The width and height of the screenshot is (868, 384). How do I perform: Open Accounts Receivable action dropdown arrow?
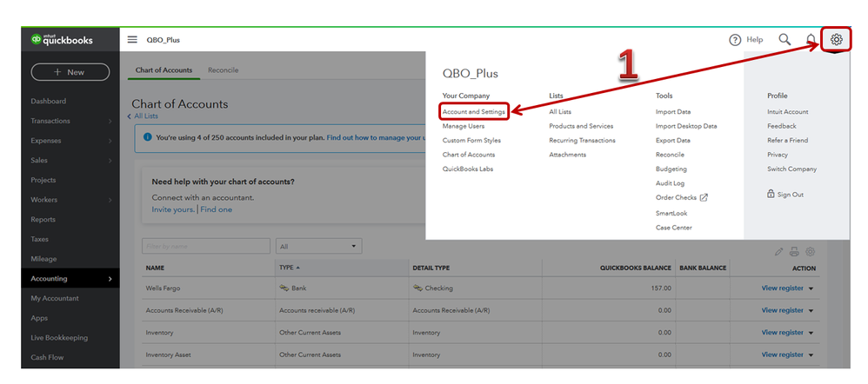tap(811, 311)
